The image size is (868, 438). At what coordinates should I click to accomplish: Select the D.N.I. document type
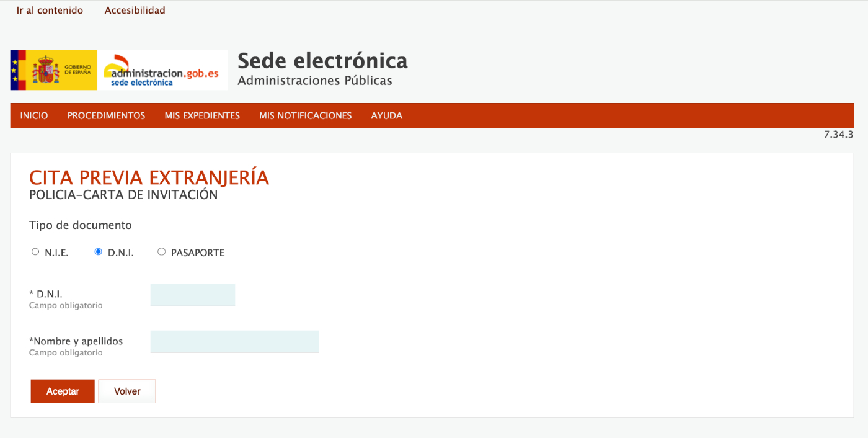pos(98,251)
